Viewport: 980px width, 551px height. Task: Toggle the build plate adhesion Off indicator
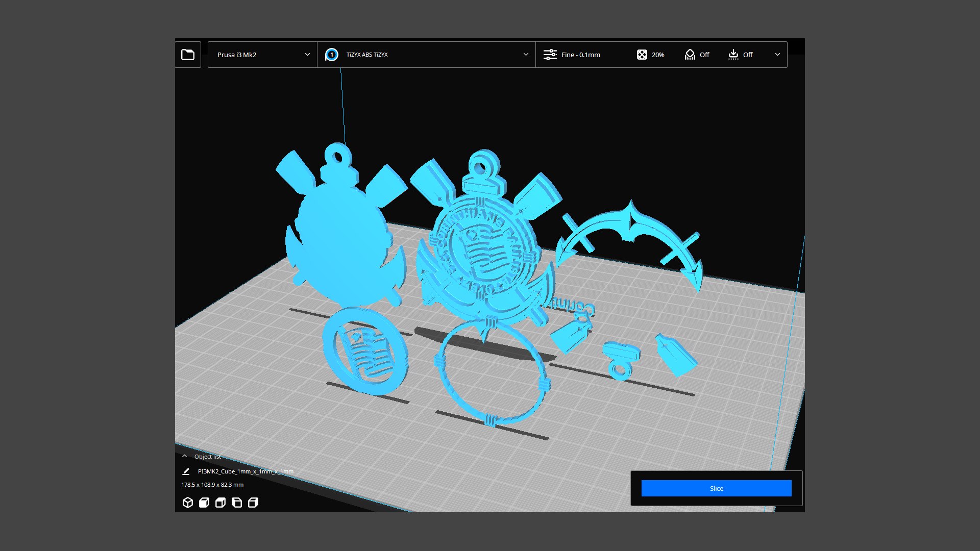click(740, 55)
